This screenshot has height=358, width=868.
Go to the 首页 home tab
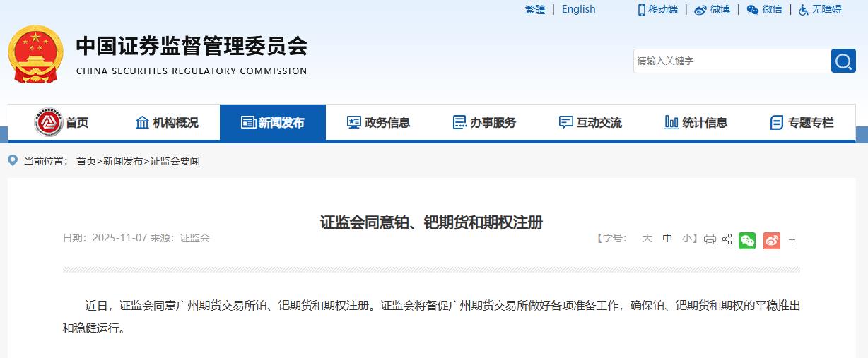click(61, 122)
